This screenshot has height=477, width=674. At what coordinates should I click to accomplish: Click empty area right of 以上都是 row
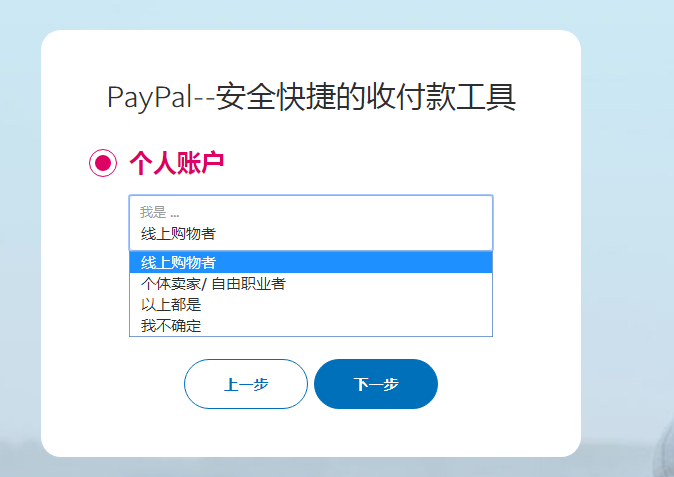(x=344, y=305)
